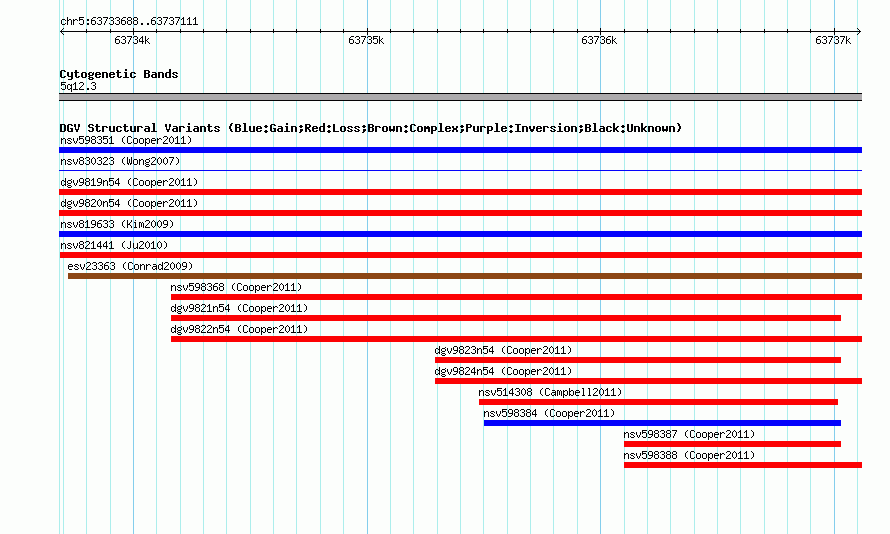Click the chr5:63733688..63737111 coordinates label
Viewport: 890px width, 534px height.
[x=129, y=22]
